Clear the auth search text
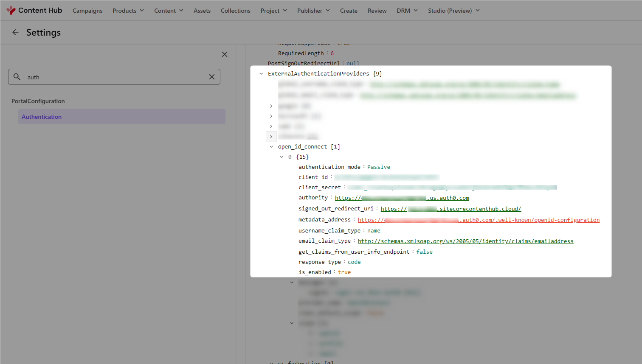This screenshot has width=642, height=364. [212, 77]
